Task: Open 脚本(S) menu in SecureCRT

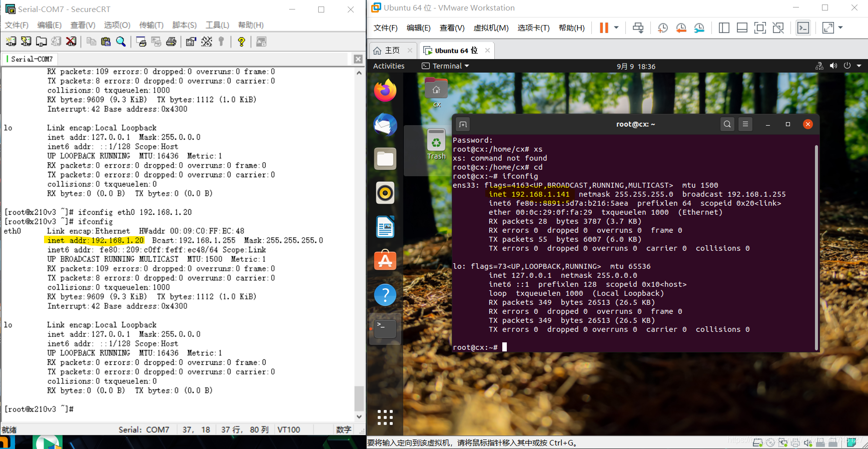Action: coord(185,25)
